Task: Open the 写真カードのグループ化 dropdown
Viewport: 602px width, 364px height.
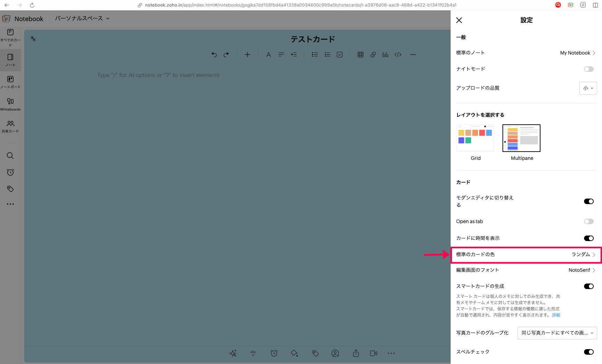Action: coord(557,333)
